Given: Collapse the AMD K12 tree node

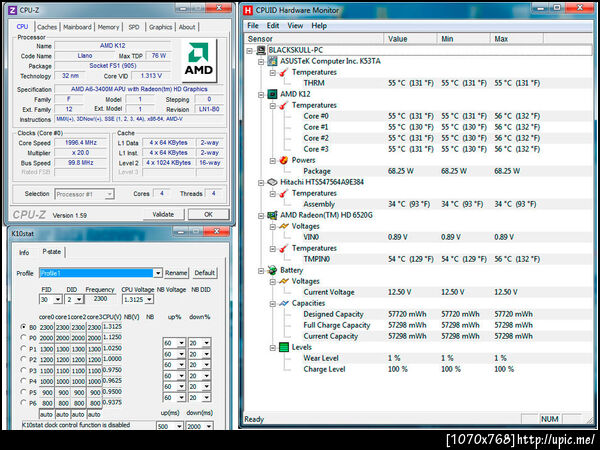Looking at the screenshot, I should (261, 95).
